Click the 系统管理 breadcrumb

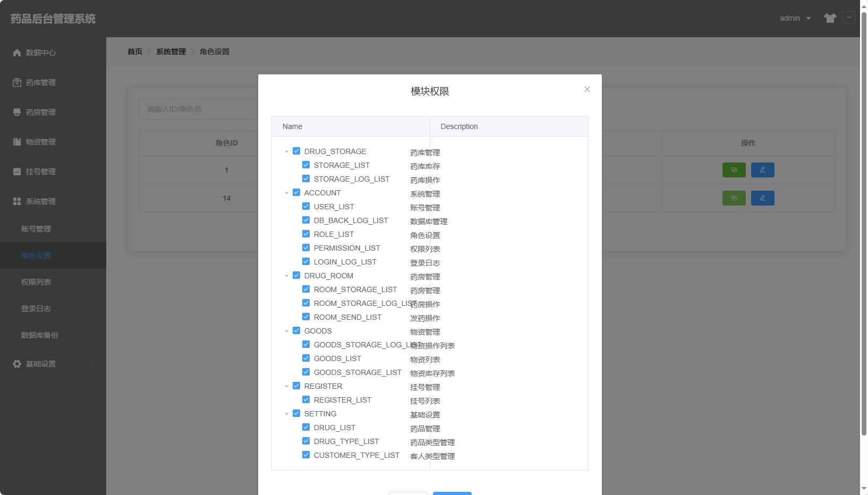pyautogui.click(x=171, y=52)
